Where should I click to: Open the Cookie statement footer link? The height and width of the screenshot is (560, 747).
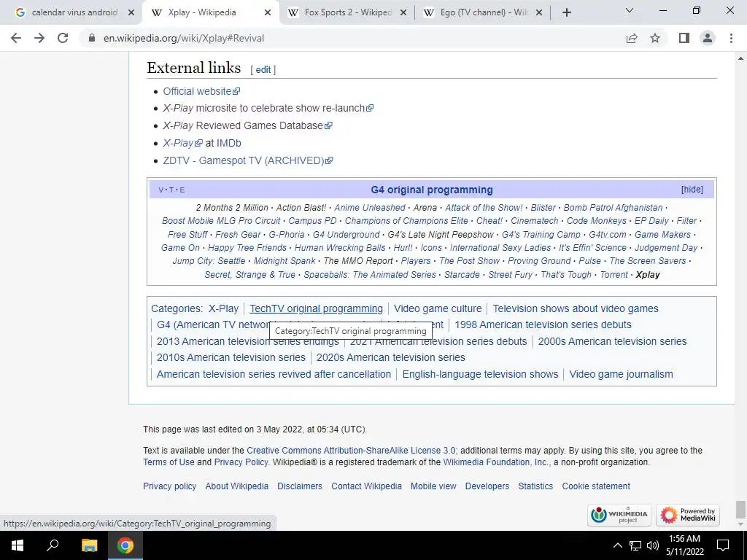(596, 486)
